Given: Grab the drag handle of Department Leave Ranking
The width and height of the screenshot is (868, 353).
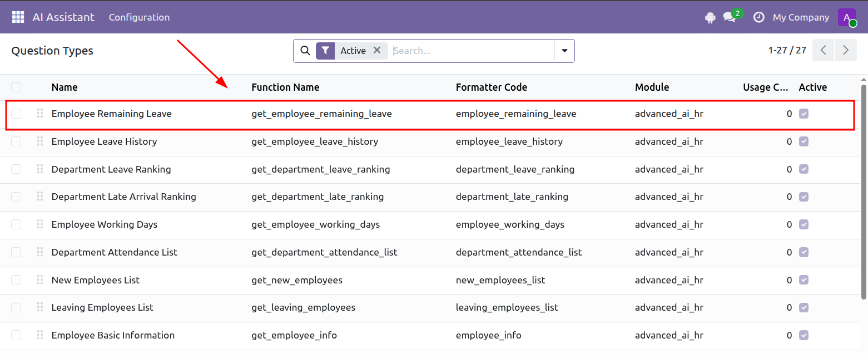Looking at the screenshot, I should coord(39,169).
